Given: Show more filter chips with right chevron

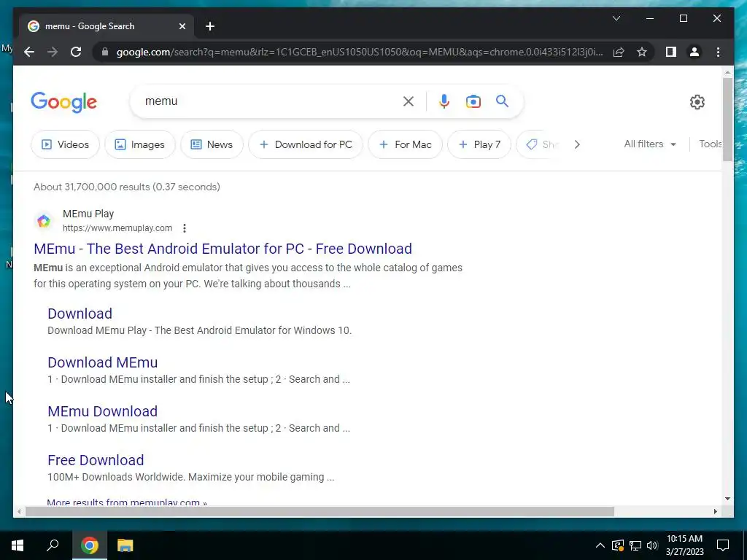Looking at the screenshot, I should click(577, 144).
